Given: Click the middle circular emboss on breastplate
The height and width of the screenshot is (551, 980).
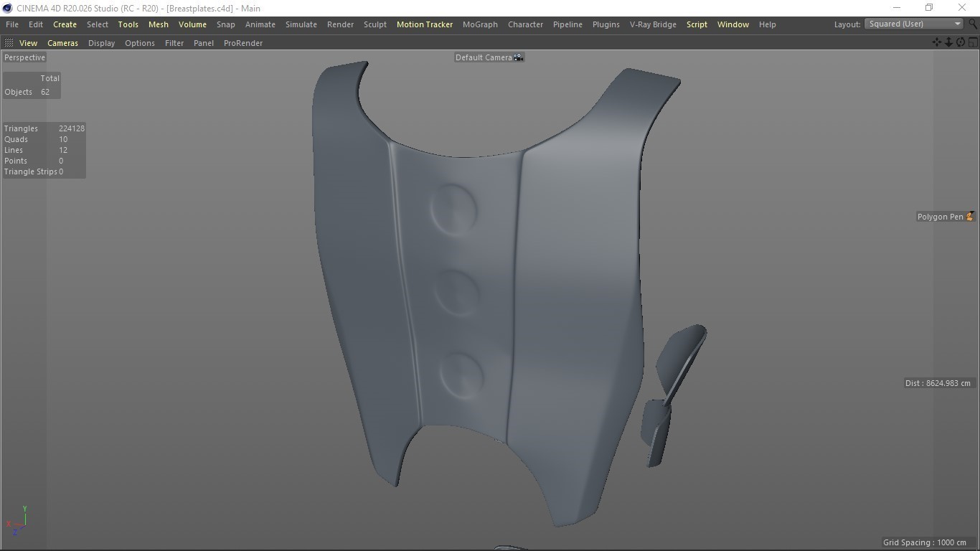Looking at the screenshot, I should click(457, 293).
